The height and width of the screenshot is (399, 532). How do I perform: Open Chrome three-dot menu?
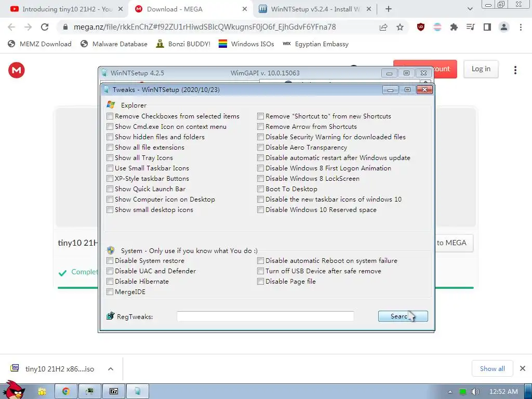pyautogui.click(x=521, y=27)
